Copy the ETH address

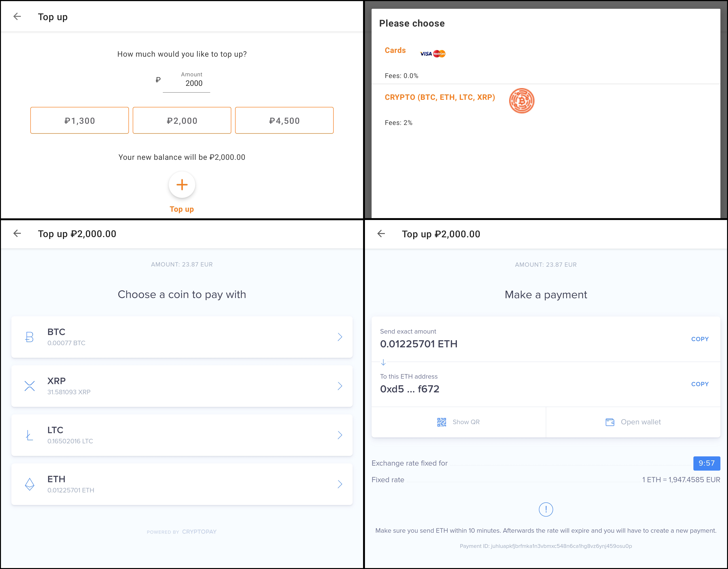click(700, 384)
